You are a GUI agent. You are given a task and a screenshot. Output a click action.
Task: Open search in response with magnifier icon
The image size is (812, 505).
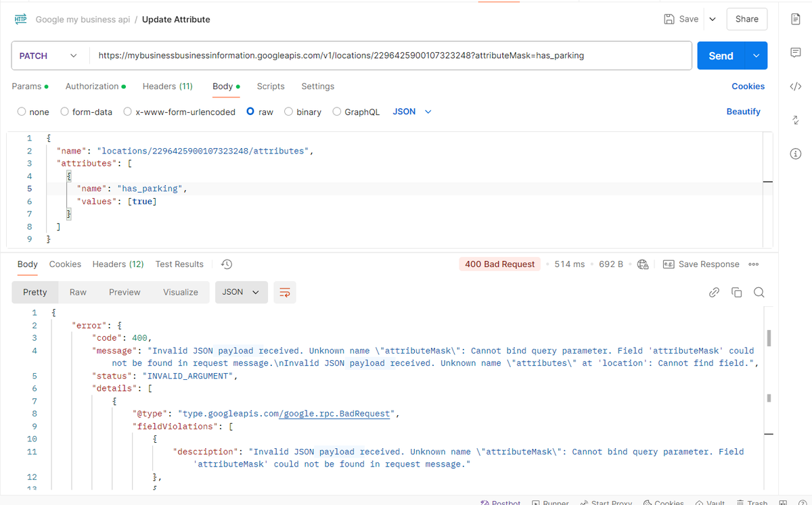tap(759, 292)
